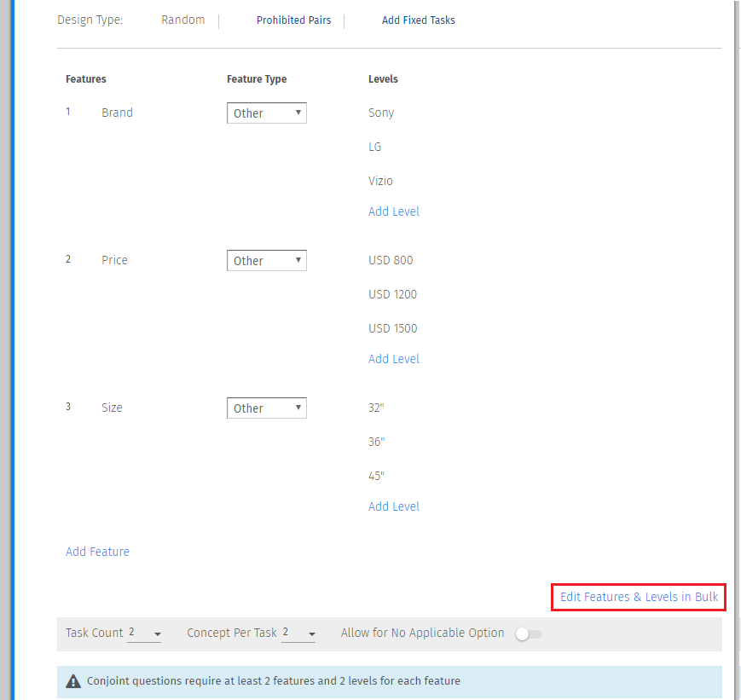Image resolution: width=741 pixels, height=700 pixels.
Task: Open the Feature Type dropdown for Price
Action: click(266, 261)
